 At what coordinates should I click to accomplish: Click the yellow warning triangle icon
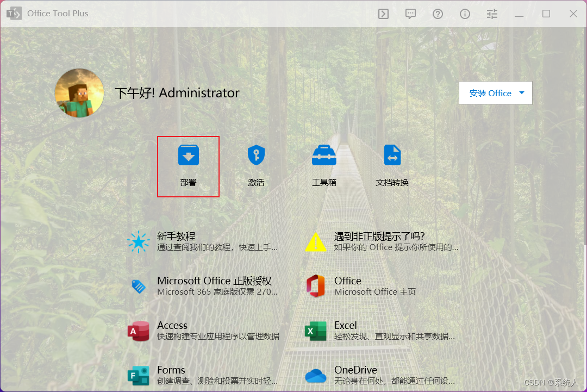[x=316, y=242]
